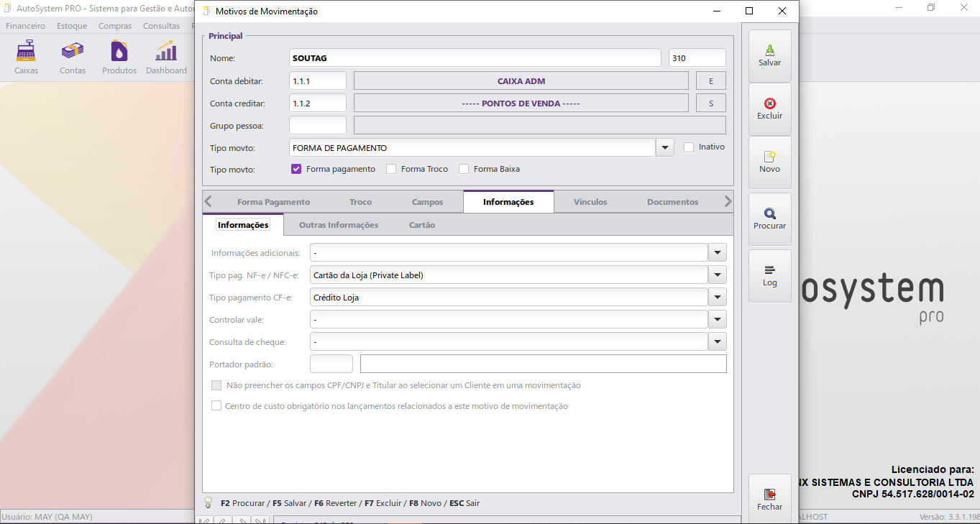Open Compras menu in main window

115,26
